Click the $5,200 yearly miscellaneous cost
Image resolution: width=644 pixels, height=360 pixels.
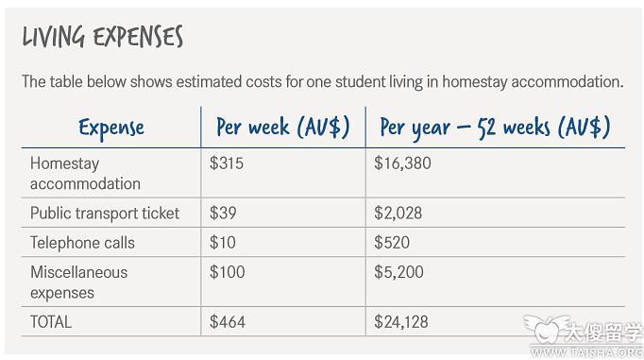(x=398, y=272)
